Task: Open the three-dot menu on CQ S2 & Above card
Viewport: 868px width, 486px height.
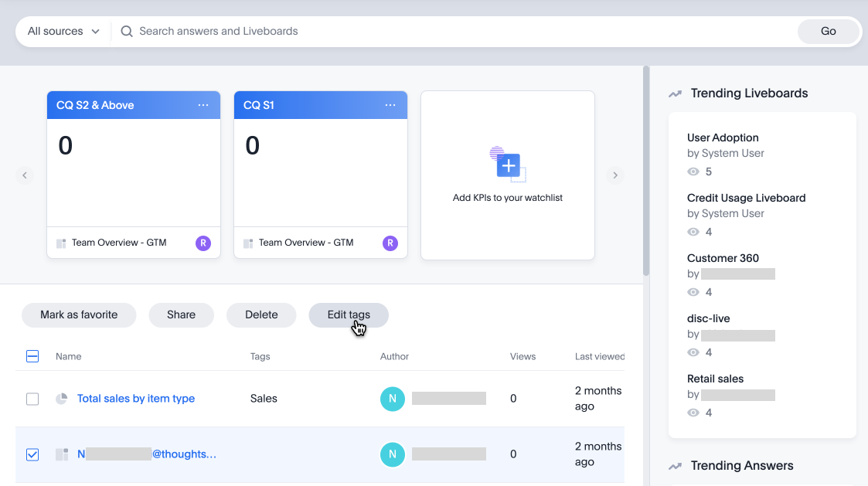Action: (x=203, y=105)
